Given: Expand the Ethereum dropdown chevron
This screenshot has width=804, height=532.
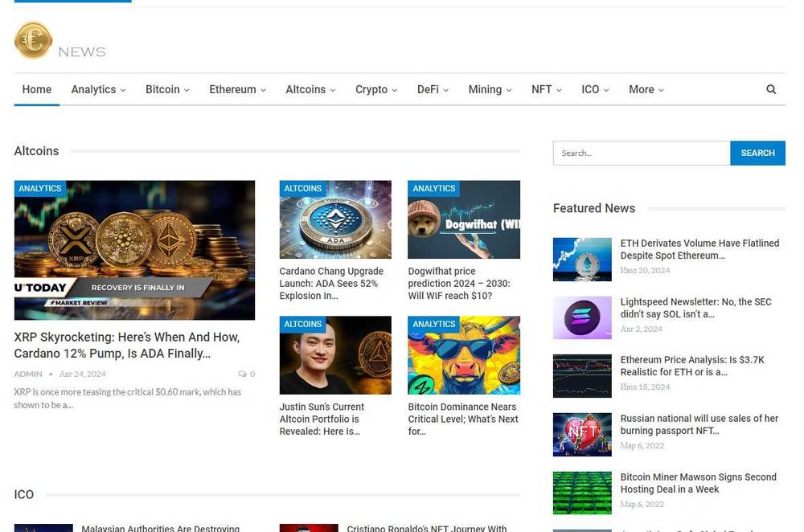Looking at the screenshot, I should pyautogui.click(x=263, y=90).
